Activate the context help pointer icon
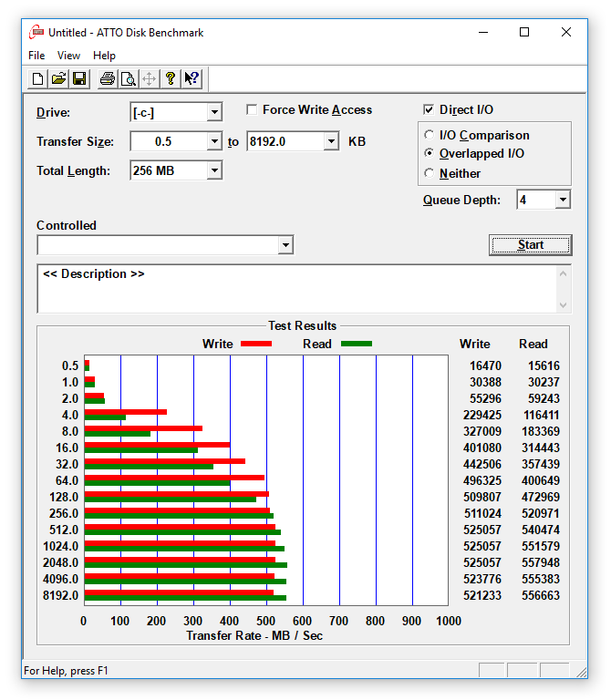 tap(191, 78)
